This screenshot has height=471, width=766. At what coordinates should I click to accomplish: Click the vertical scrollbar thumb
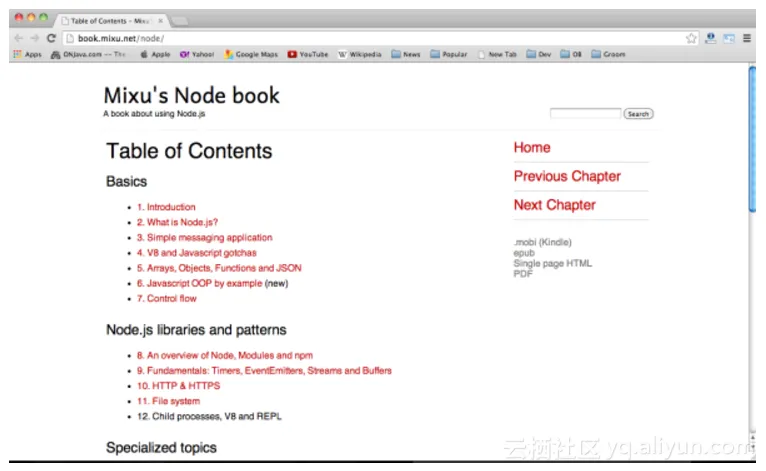[752, 139]
